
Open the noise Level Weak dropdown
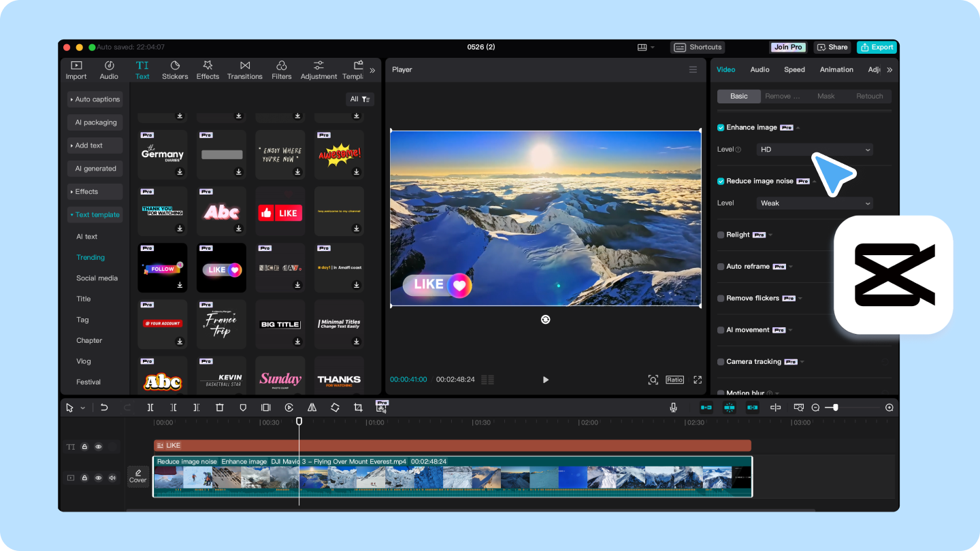point(815,203)
